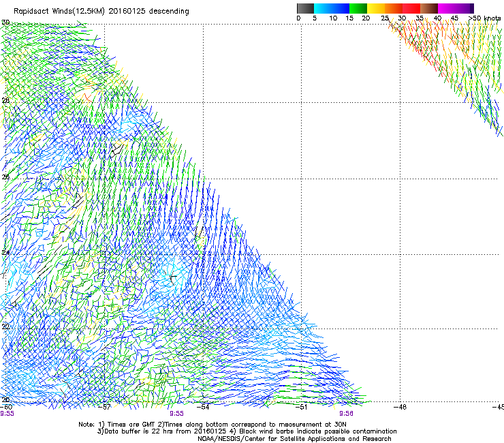Screen dimensions: 504x443
Task: Click the '9:55' time label left of -54
Action: click(x=177, y=414)
